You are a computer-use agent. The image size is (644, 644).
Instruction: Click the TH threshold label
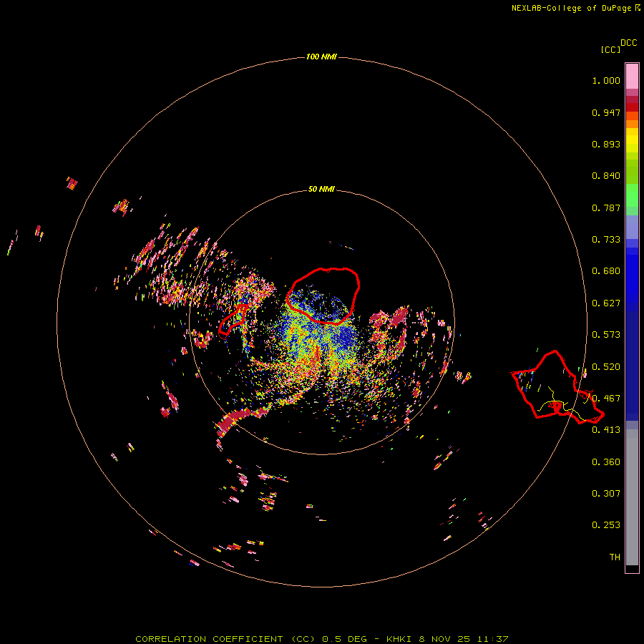[x=615, y=557]
